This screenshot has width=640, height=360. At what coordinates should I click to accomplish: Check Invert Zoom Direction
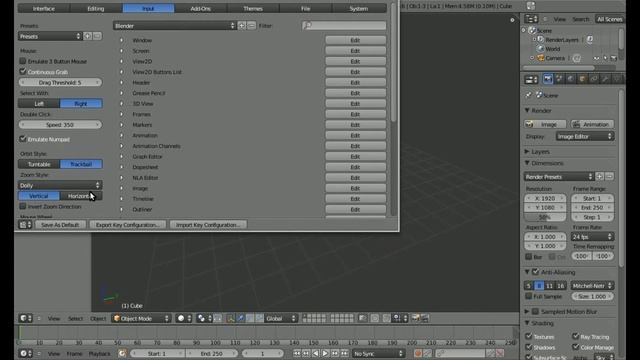pos(23,207)
